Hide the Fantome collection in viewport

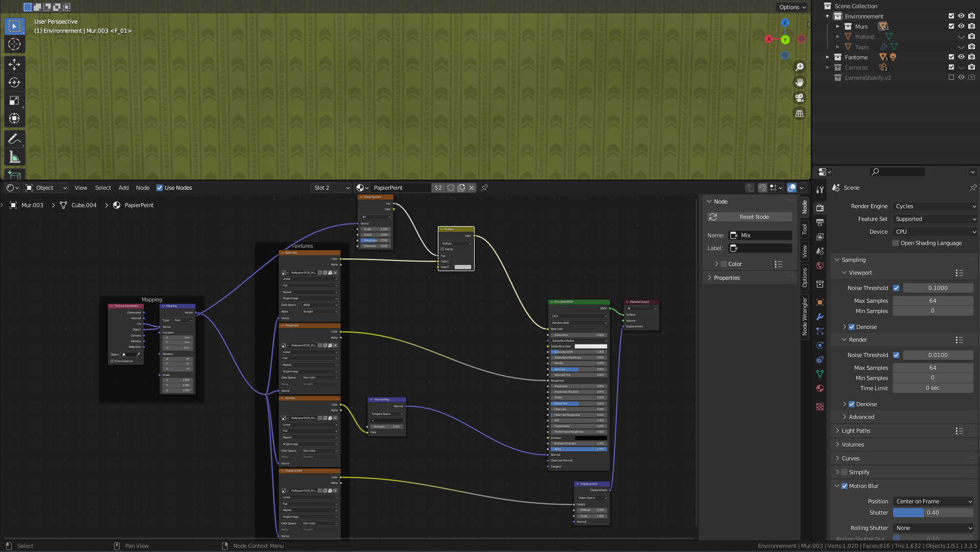tap(961, 57)
